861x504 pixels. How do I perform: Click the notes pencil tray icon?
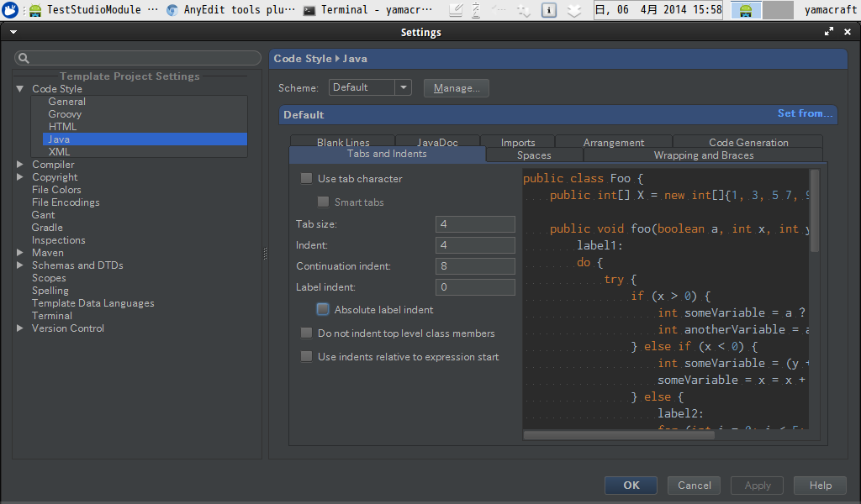click(456, 10)
